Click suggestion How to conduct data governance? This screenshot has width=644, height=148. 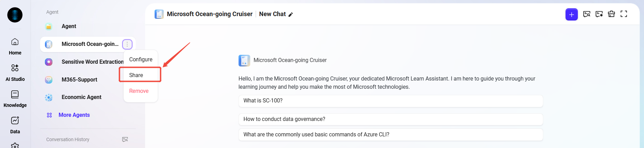390,119
